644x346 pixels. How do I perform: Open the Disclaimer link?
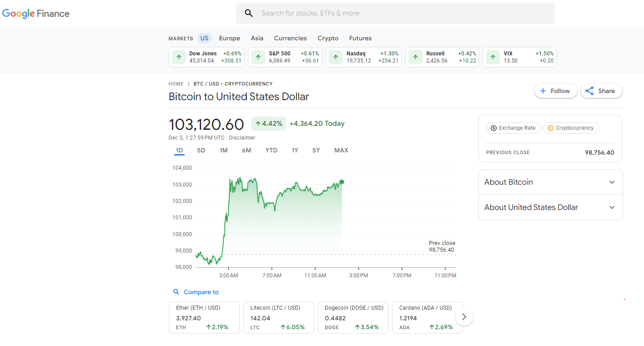[242, 138]
